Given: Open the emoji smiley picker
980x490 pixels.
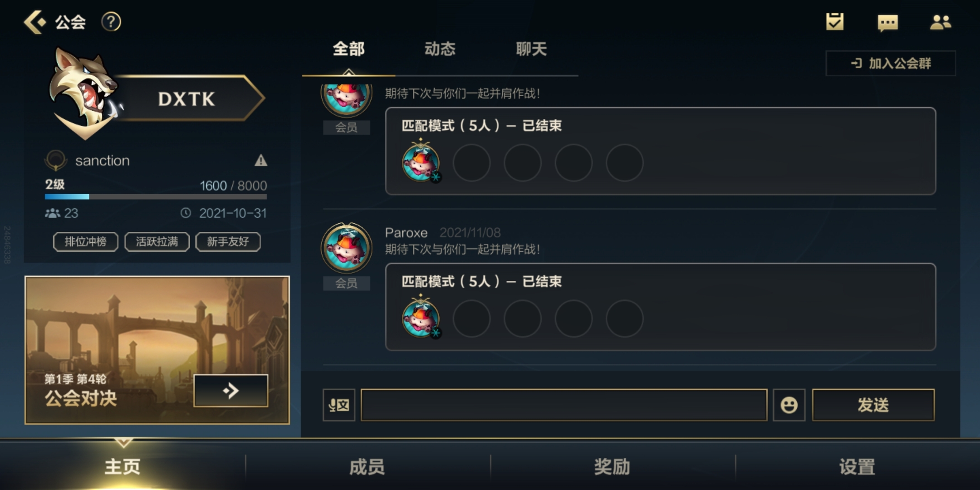Looking at the screenshot, I should (x=789, y=405).
